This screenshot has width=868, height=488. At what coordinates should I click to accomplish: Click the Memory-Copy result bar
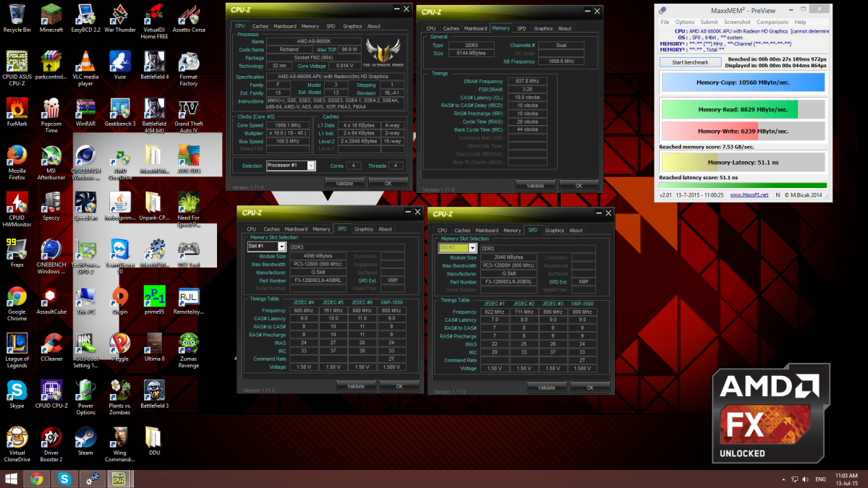click(x=743, y=82)
